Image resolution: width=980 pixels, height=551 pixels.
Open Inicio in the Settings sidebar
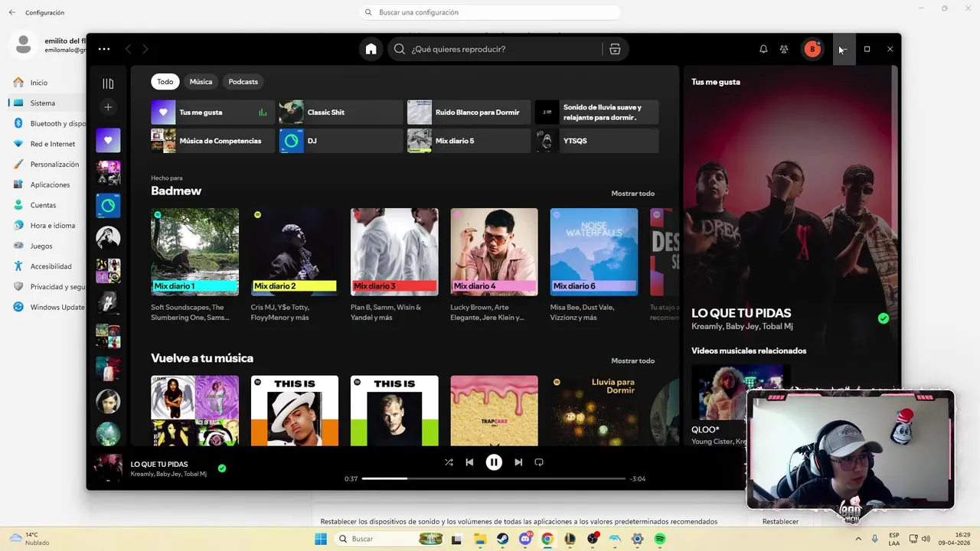[x=46, y=83]
